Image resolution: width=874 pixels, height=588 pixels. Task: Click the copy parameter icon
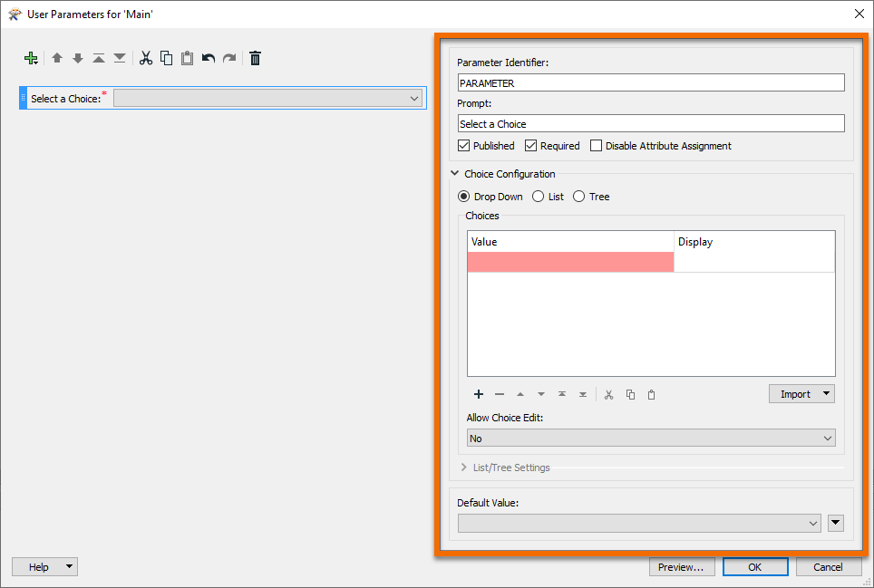[167, 58]
